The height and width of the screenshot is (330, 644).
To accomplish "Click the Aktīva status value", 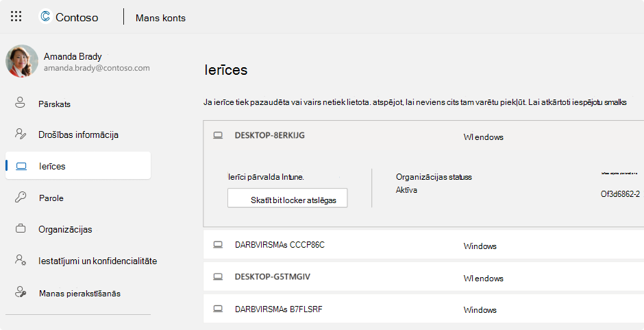I will (406, 189).
